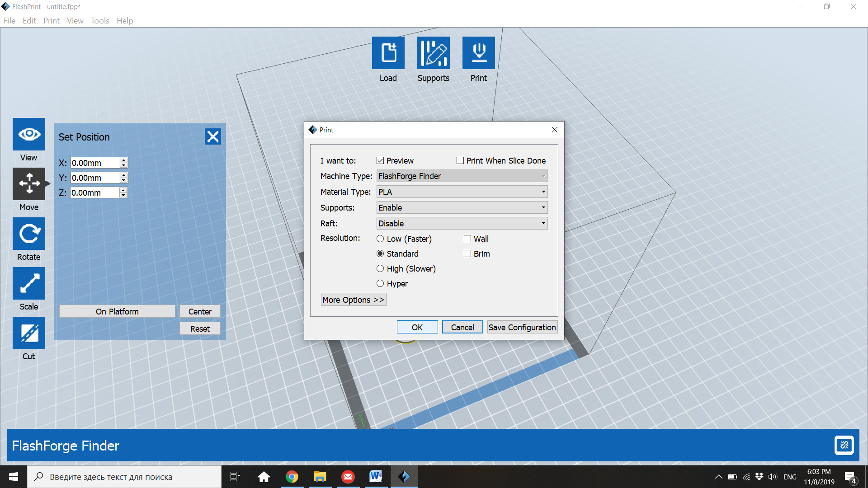
Task: Click FlashPrint icon in the taskbar
Action: pos(404,477)
